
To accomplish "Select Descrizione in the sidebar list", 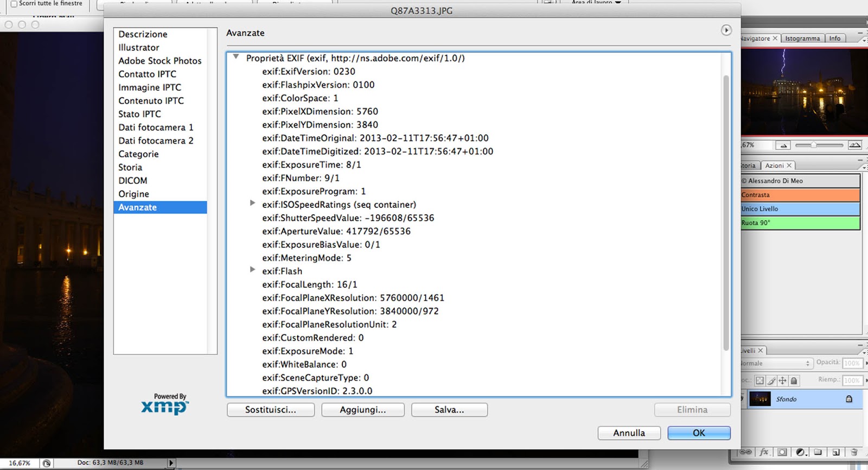I will pos(160,34).
